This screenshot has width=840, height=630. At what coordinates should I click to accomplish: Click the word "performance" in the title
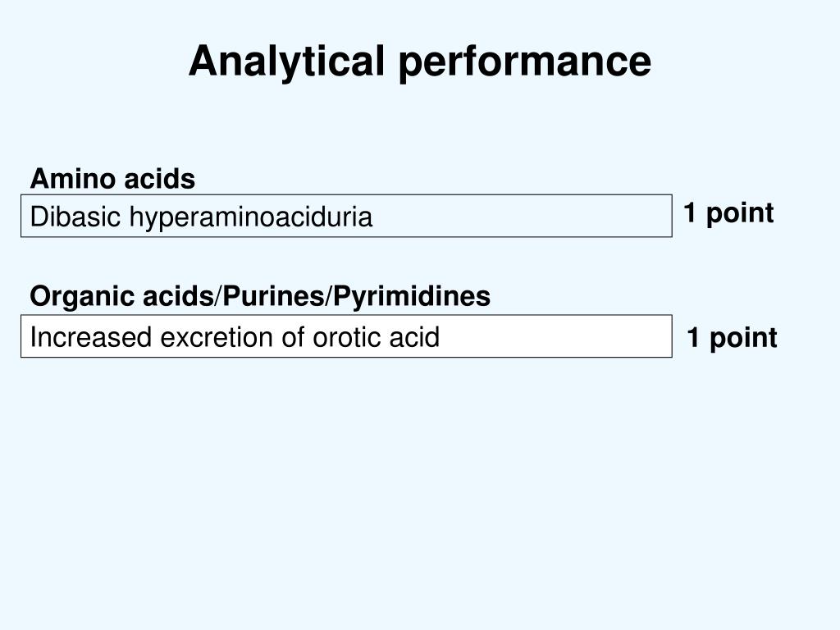pyautogui.click(x=525, y=63)
